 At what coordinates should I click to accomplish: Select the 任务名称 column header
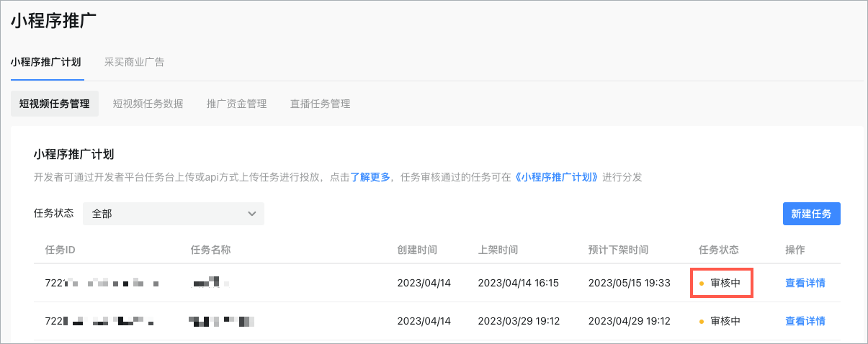point(210,250)
